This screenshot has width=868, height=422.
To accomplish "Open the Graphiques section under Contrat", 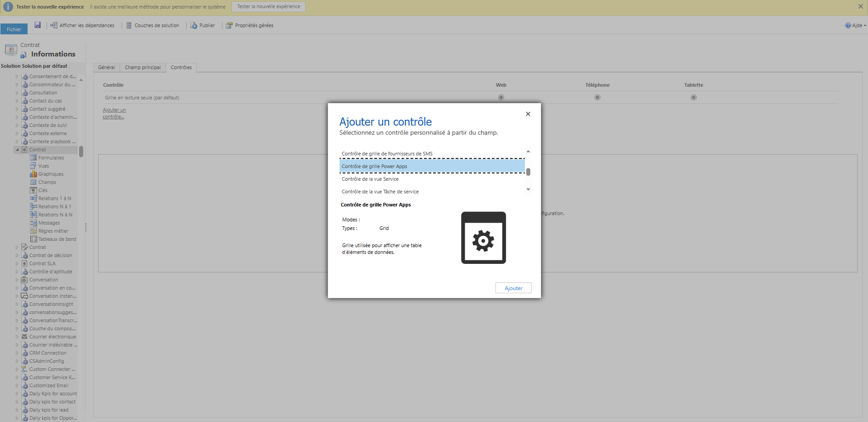I will click(x=50, y=173).
